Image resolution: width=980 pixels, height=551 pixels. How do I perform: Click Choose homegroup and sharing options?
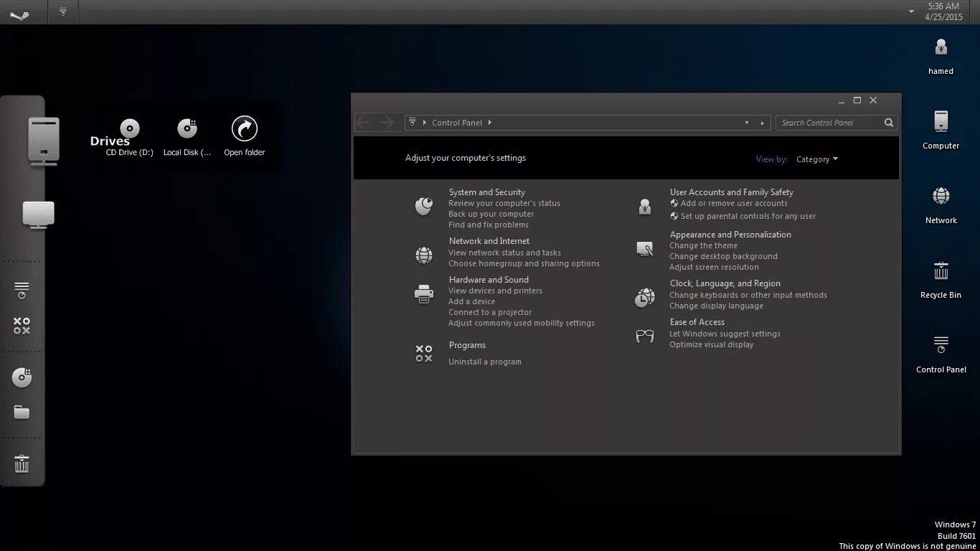(x=524, y=263)
